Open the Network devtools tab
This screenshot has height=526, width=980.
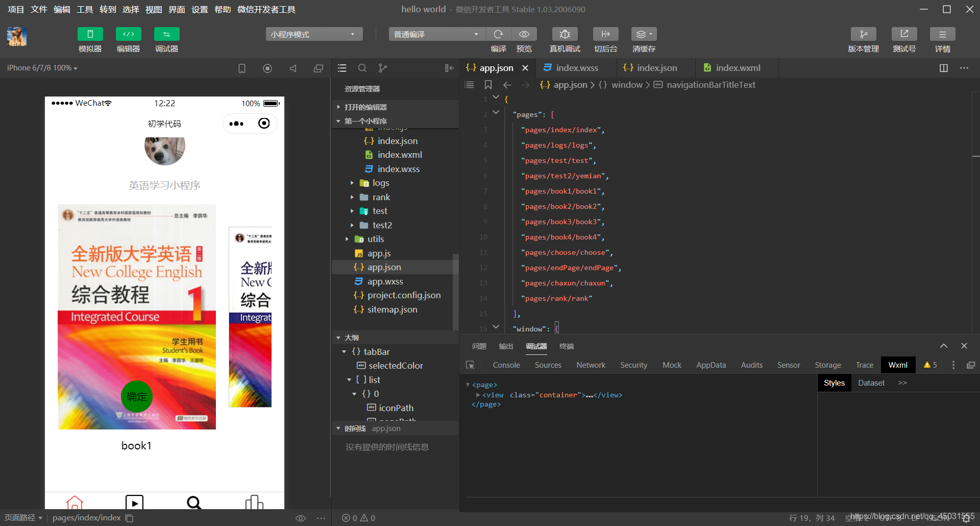pos(591,365)
